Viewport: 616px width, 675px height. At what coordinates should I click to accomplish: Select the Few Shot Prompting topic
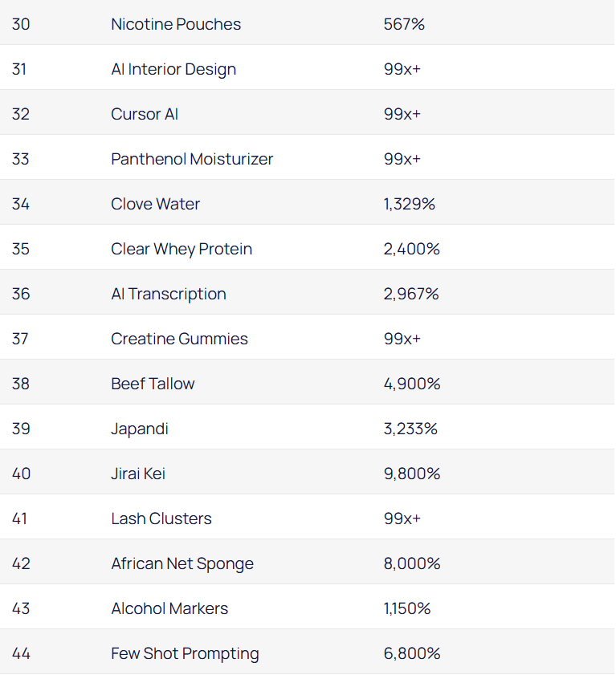pos(186,653)
